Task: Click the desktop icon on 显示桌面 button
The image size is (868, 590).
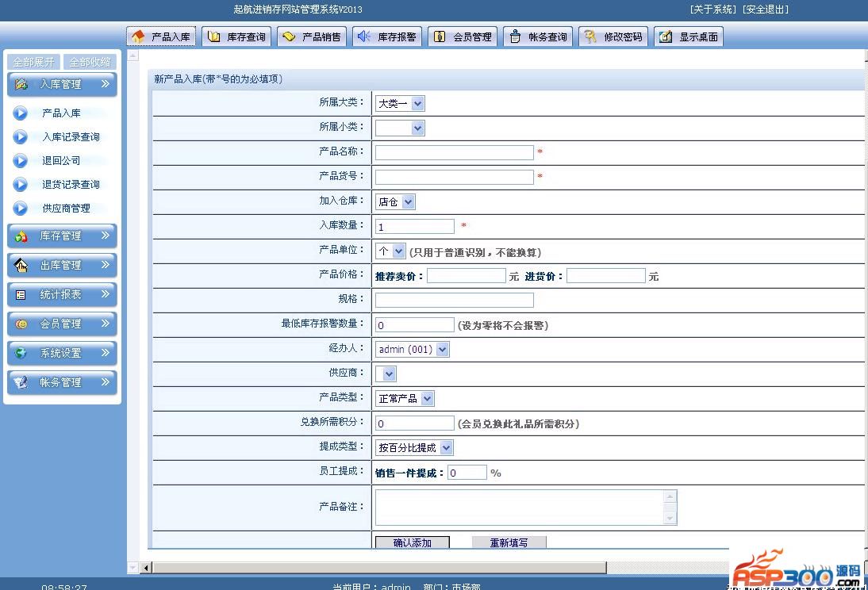Action: [x=666, y=36]
